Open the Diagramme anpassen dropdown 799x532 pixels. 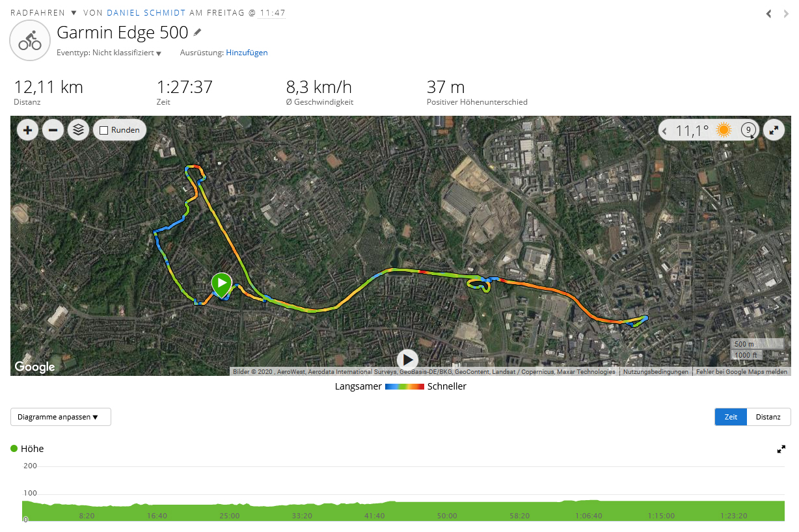click(61, 417)
